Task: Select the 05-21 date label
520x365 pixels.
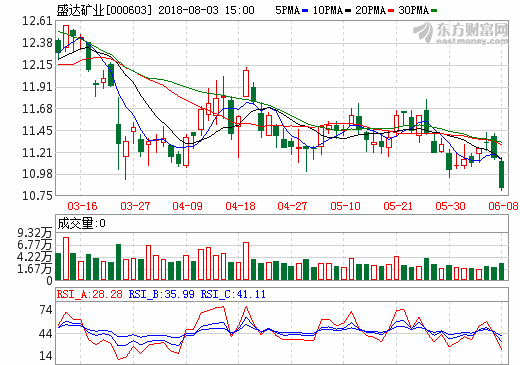Action: point(398,206)
